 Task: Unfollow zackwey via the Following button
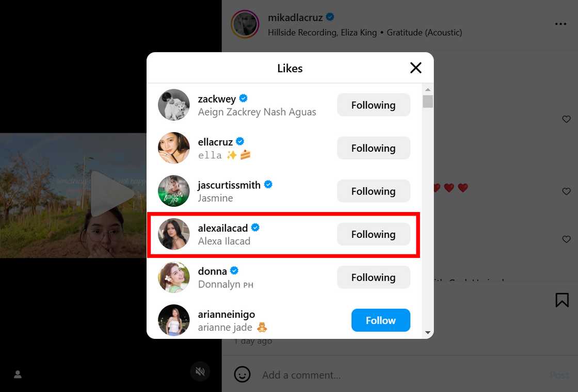[373, 105]
